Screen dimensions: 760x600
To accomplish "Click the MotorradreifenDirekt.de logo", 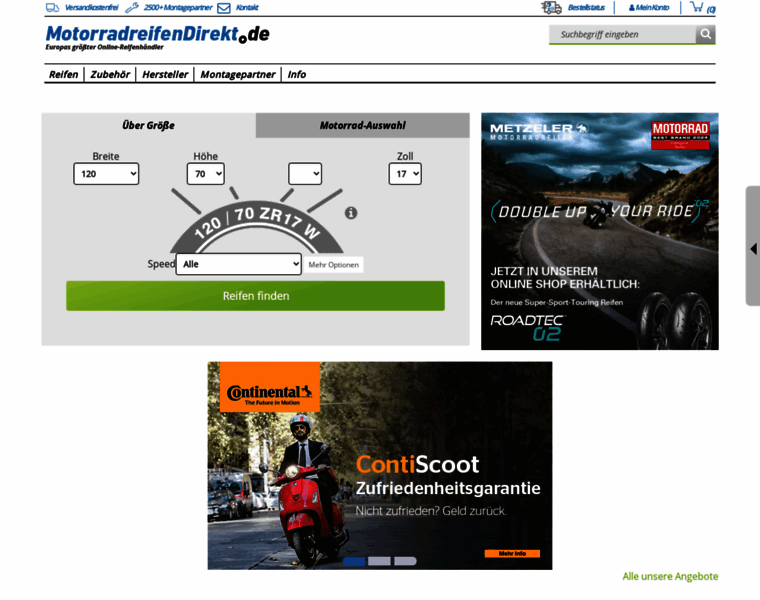I will click(x=158, y=37).
